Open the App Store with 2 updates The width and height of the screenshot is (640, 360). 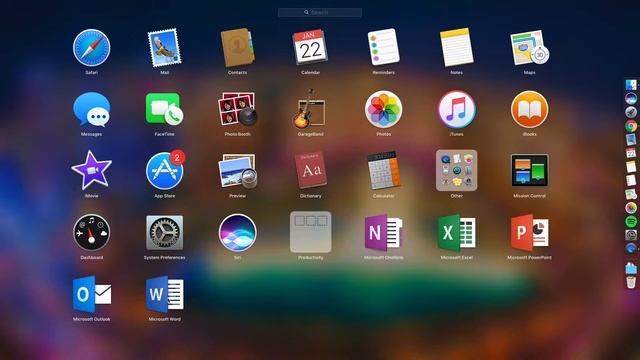click(x=165, y=170)
